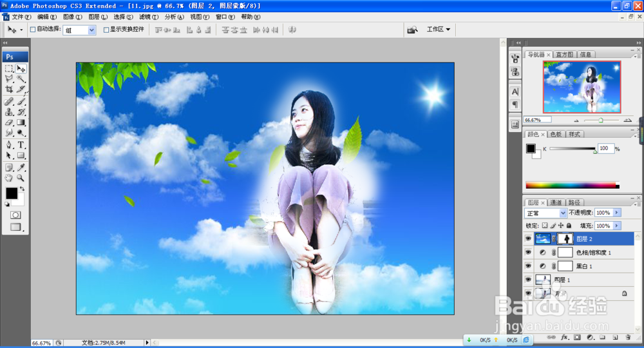Create a new layer
Screen dimensions: 644x348
tap(615, 337)
